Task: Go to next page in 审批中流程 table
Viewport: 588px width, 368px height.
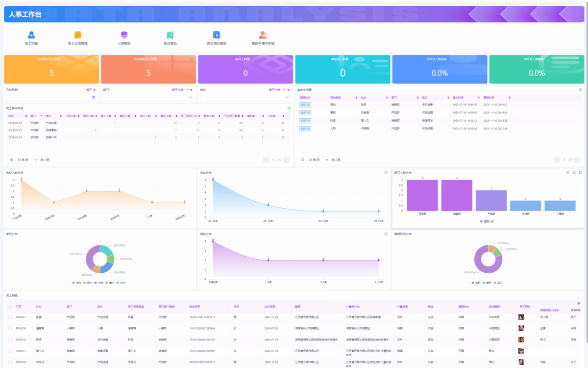Action: [580, 159]
